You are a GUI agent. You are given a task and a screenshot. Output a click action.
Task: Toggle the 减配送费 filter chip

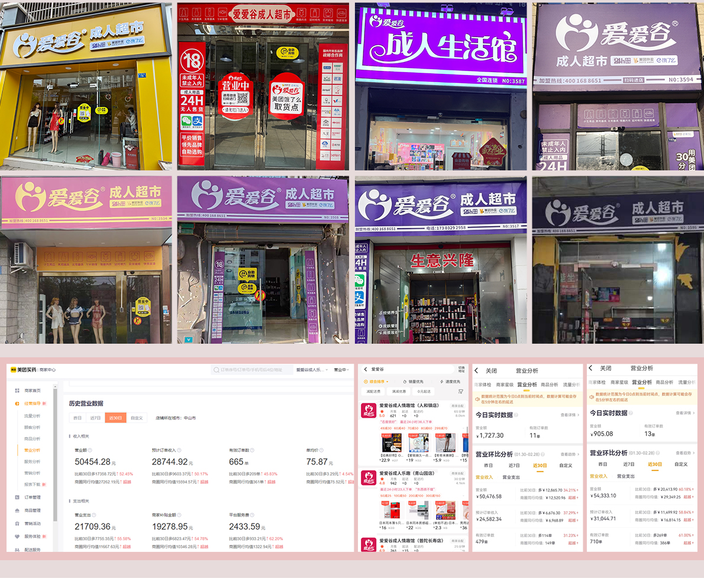coord(373,392)
